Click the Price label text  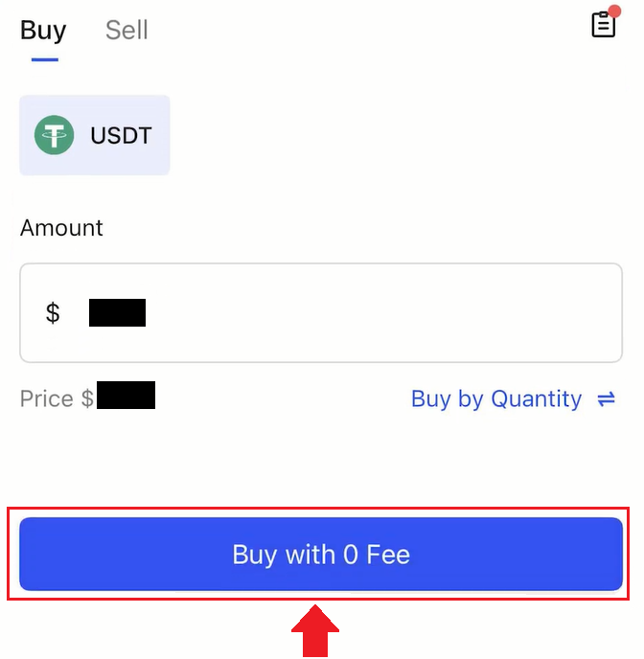click(46, 399)
